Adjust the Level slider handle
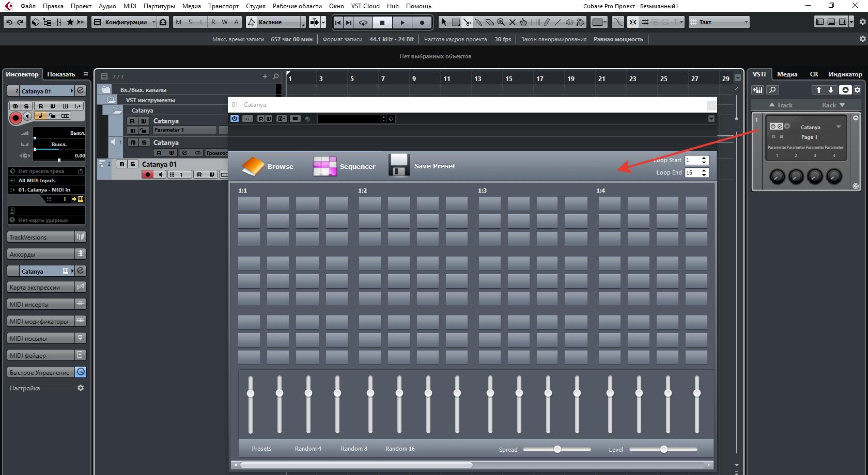Screen dimensions: 868x475 point(663,449)
